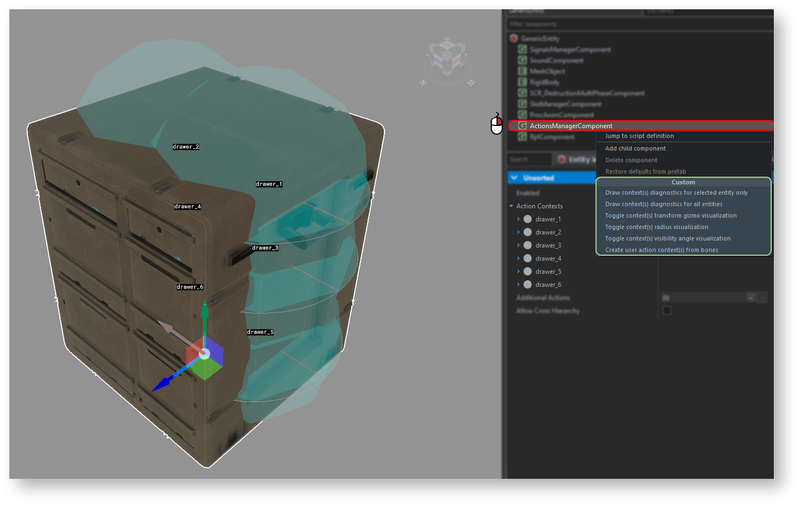
Task: Click the ActionsManagerComponent icon
Action: point(522,126)
